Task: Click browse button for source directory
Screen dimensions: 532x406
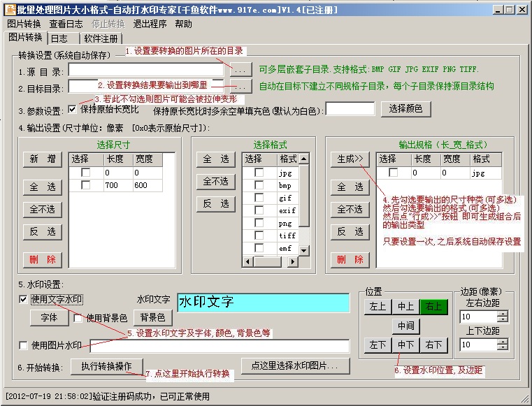Action: [240, 70]
